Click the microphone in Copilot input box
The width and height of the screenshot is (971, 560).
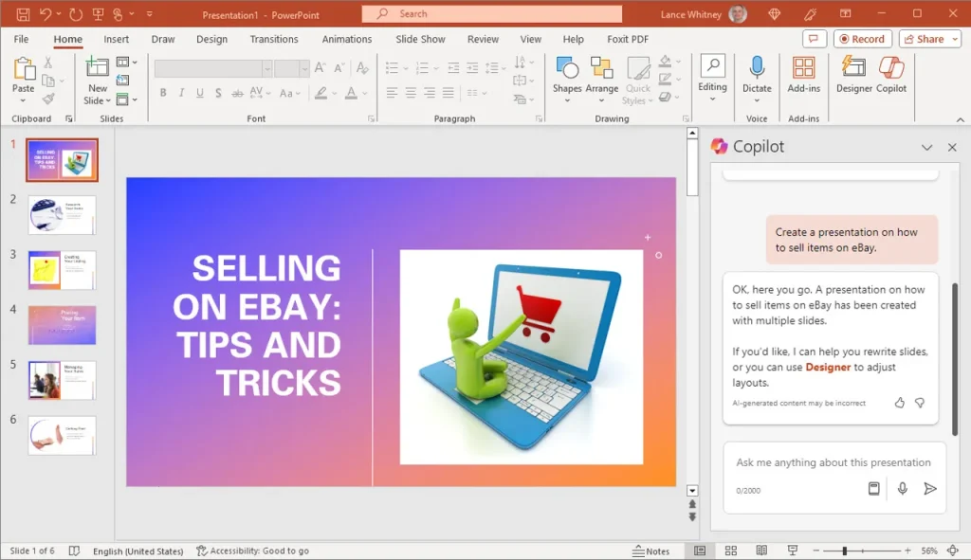click(x=903, y=488)
